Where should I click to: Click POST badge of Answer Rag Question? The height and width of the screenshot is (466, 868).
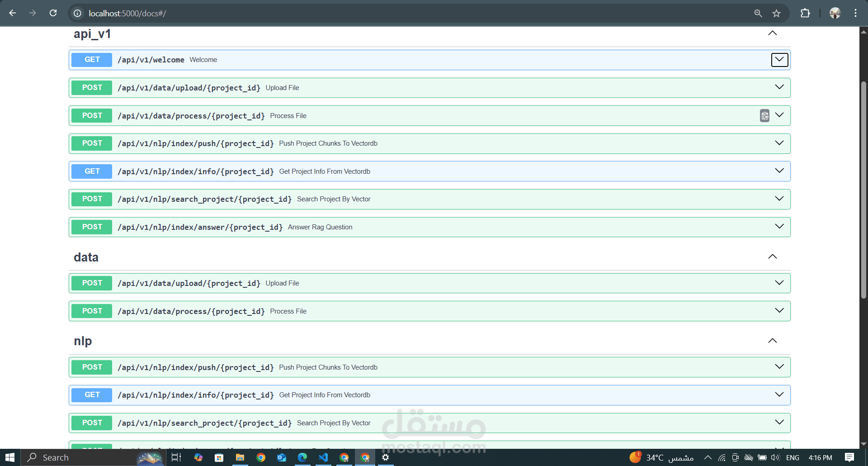point(92,227)
